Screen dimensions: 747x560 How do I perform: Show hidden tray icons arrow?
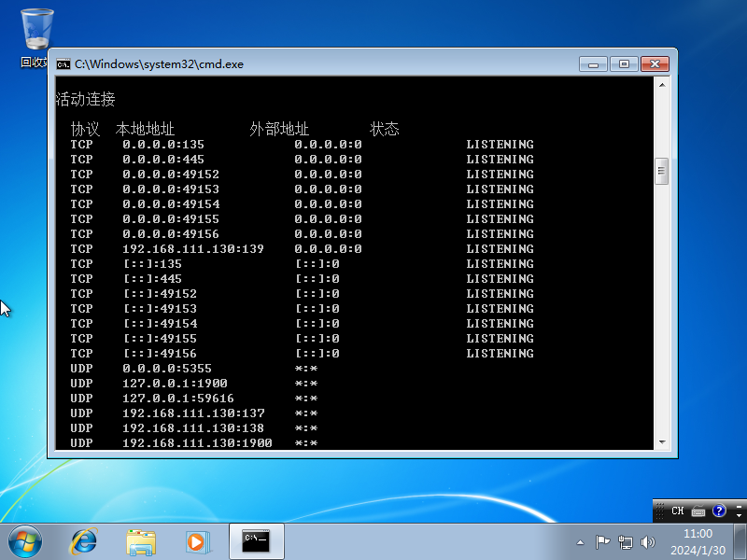pos(580,542)
